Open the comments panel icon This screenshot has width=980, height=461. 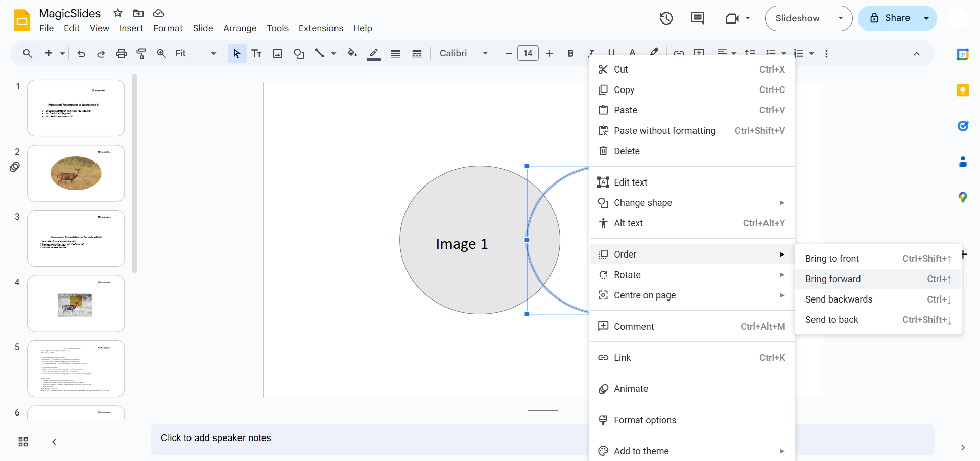(697, 18)
